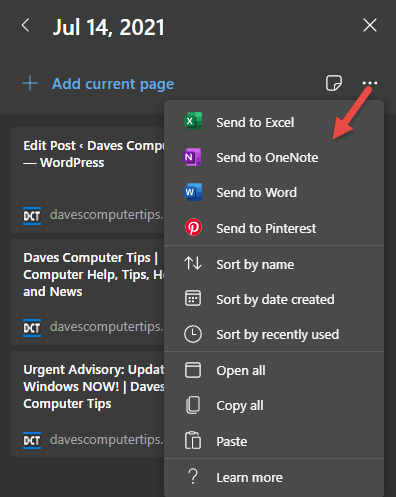The image size is (396, 497).
Task: Select Sort by name
Action: pyautogui.click(x=274, y=264)
